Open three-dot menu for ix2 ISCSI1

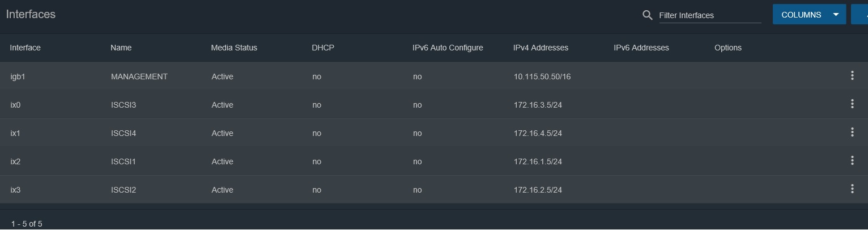pyautogui.click(x=852, y=160)
